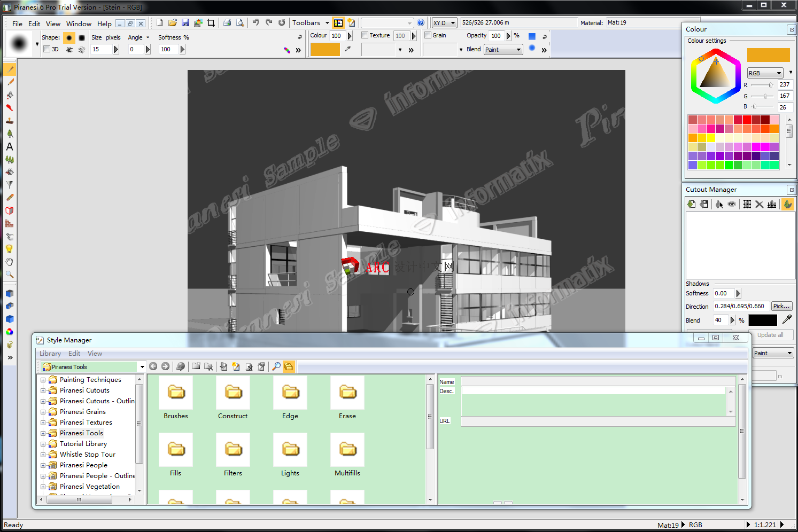798x532 pixels.
Task: Click the save floppy disk icon
Action: click(x=185, y=22)
